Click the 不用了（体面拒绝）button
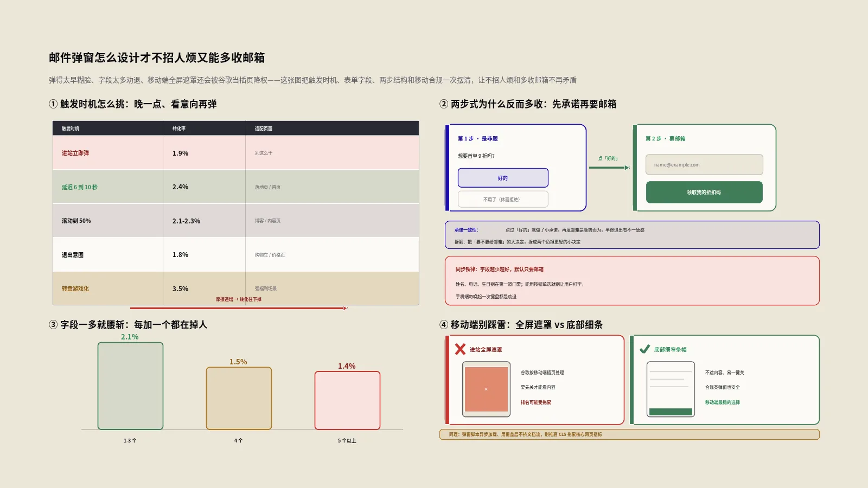The width and height of the screenshot is (868, 488). pyautogui.click(x=503, y=199)
